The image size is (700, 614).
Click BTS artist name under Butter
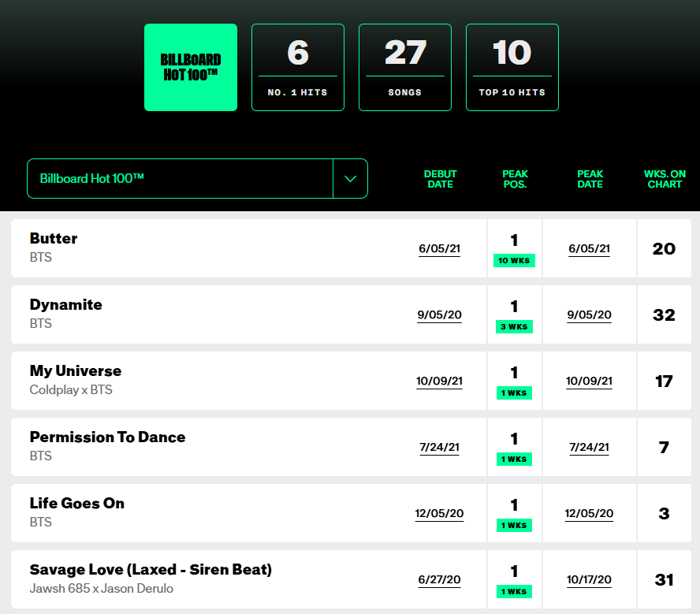(x=41, y=258)
